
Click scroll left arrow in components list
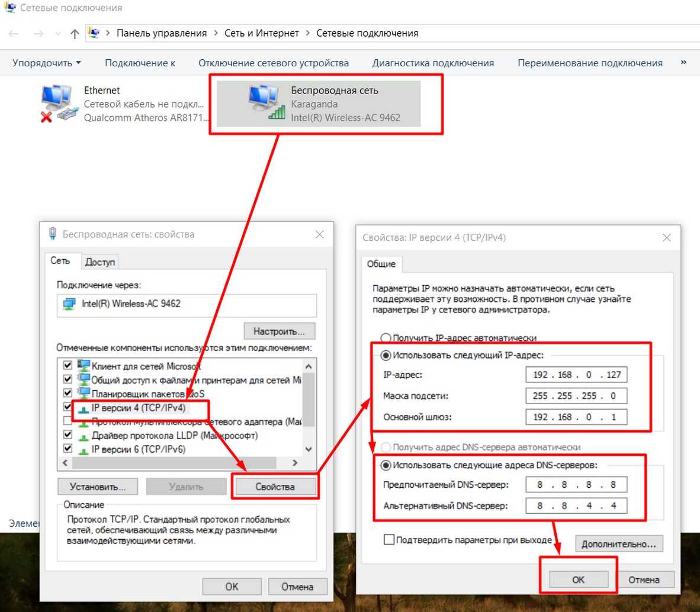(x=65, y=463)
